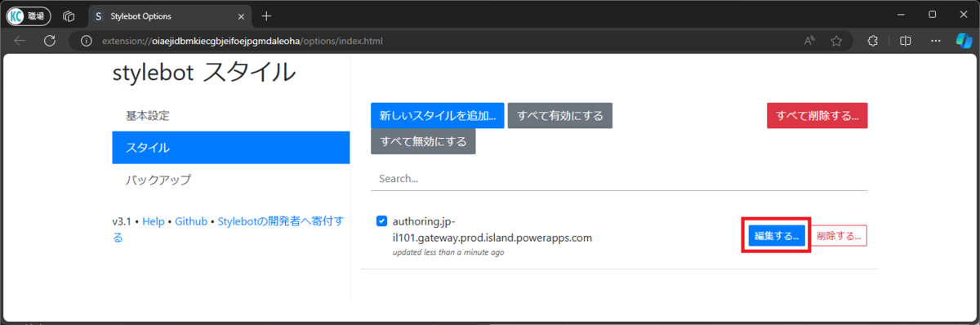Open the 基本設定 section

tap(231, 116)
